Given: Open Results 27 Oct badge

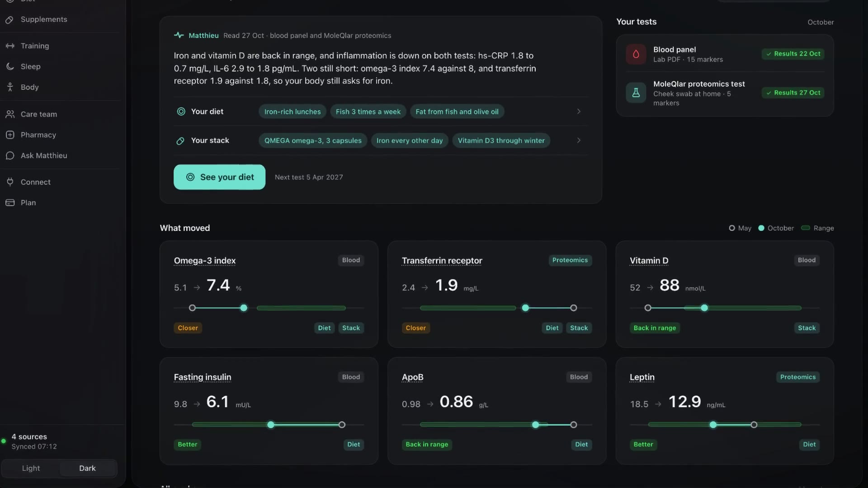Looking at the screenshot, I should tap(793, 93).
